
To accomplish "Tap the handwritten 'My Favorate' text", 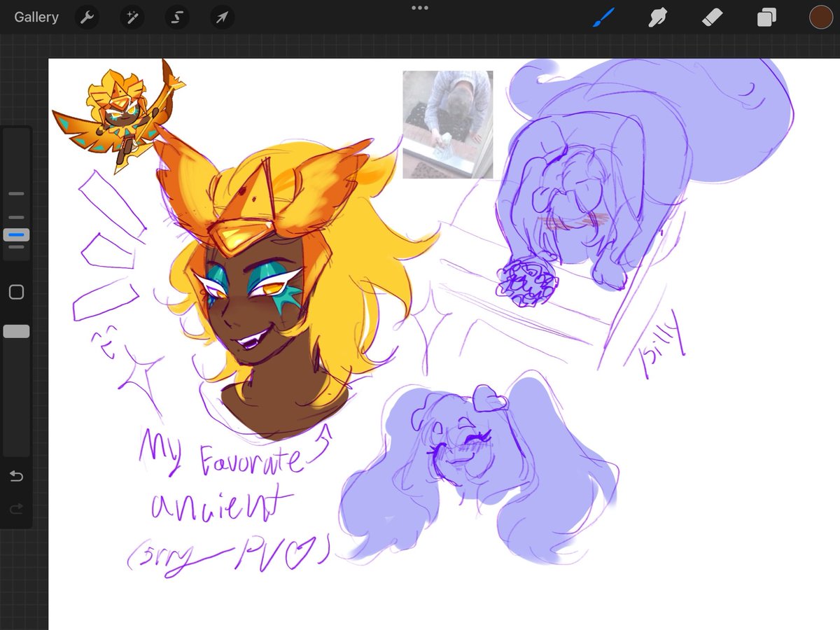I will pyautogui.click(x=223, y=452).
